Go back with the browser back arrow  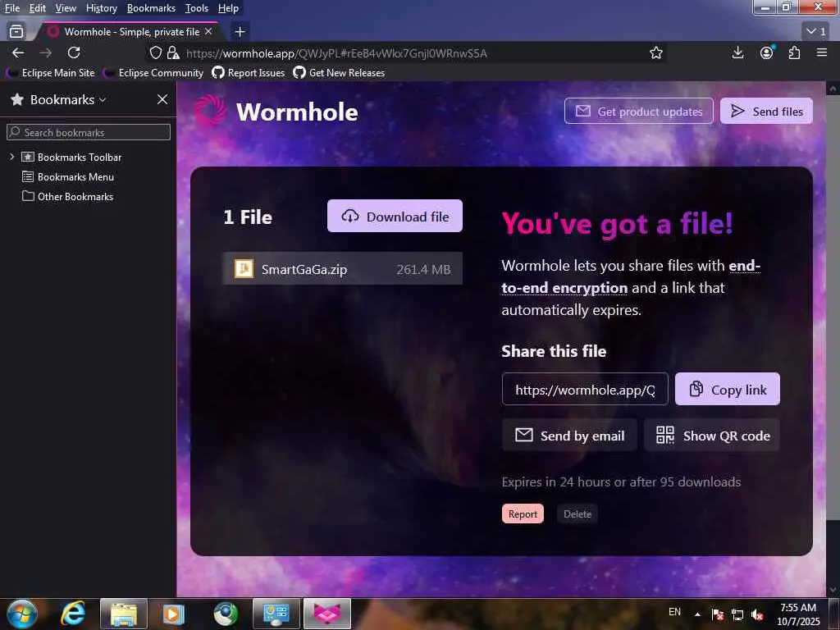pyautogui.click(x=18, y=52)
